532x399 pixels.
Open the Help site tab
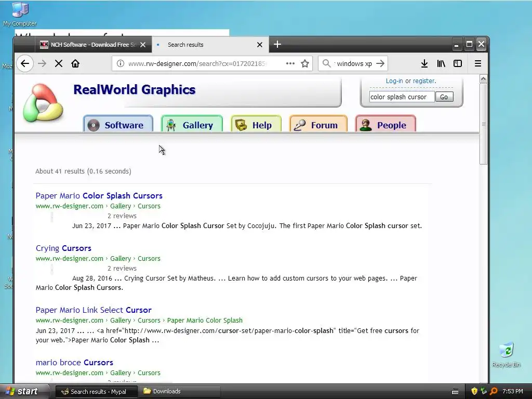pos(256,125)
